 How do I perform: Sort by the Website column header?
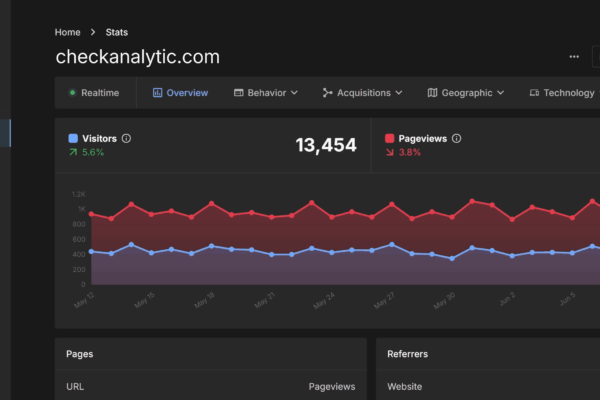coord(404,387)
